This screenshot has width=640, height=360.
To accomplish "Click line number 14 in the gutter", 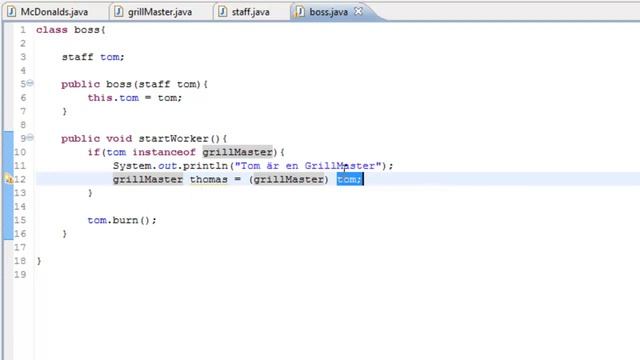I will point(20,207).
